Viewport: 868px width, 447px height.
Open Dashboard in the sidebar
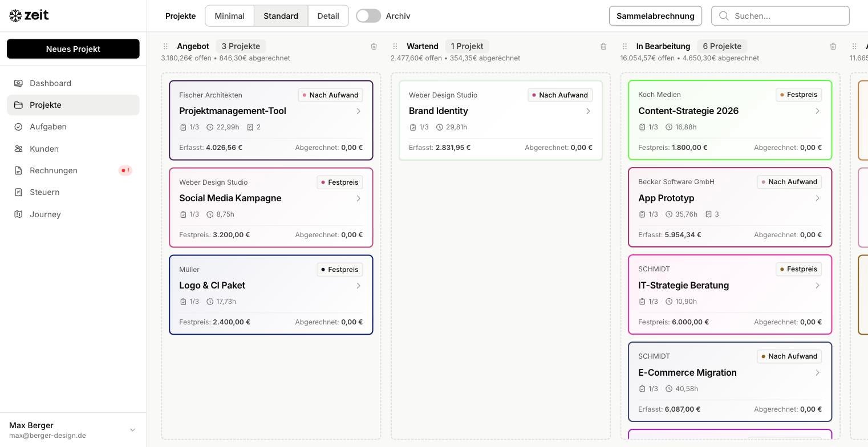click(x=73, y=83)
